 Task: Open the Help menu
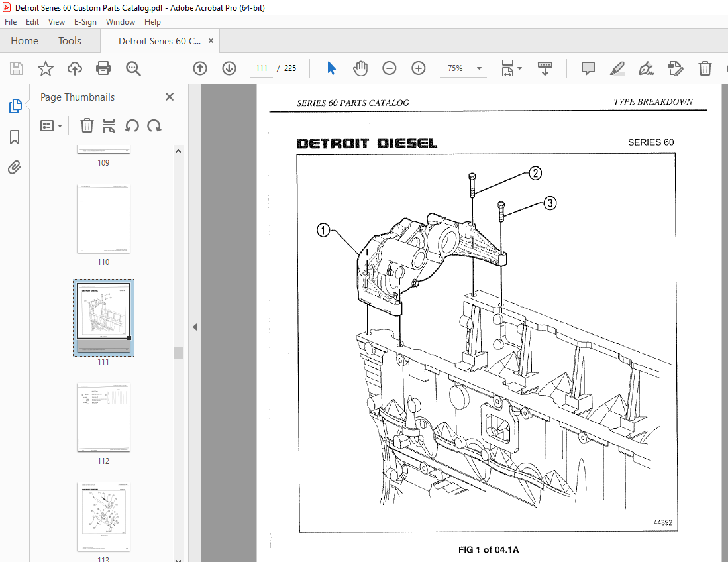152,21
